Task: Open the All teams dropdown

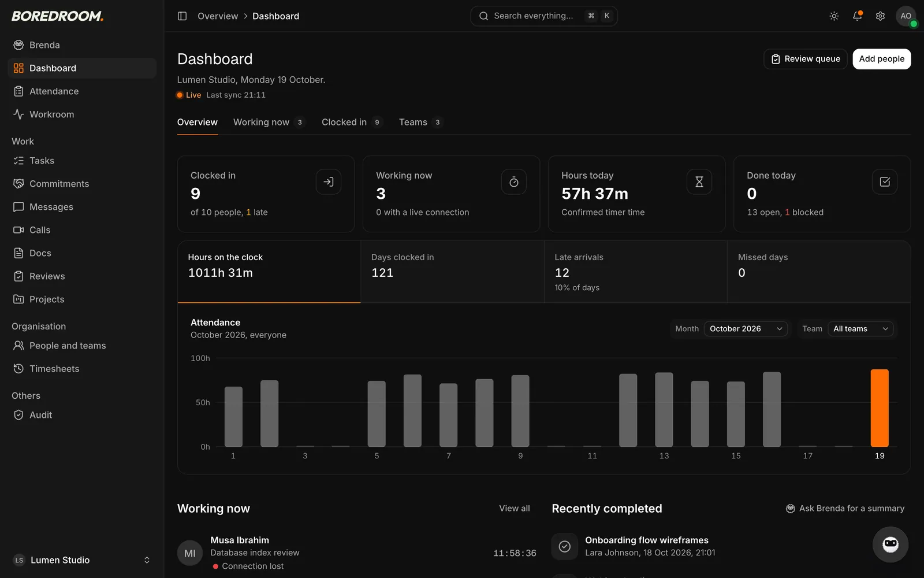Action: click(x=860, y=329)
